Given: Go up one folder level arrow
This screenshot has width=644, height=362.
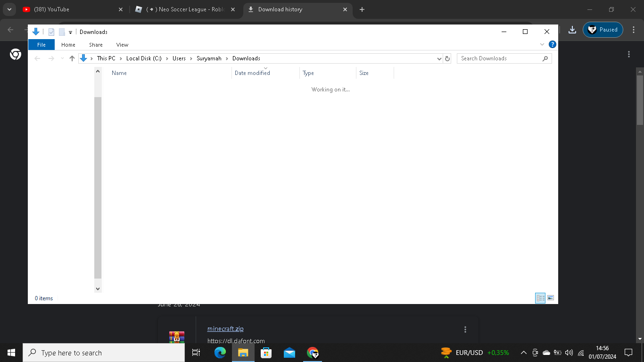Looking at the screenshot, I should [72, 58].
